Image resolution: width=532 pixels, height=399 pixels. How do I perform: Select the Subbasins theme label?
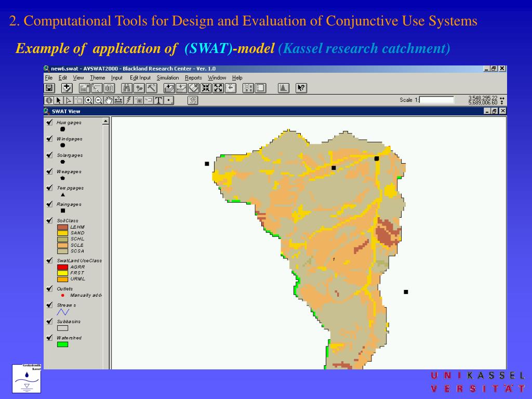click(x=69, y=322)
